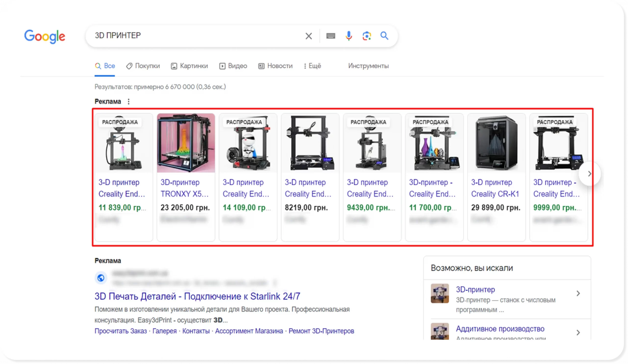Viewport: 628px width, 364px height.
Task: Open the Creality CR-K1 printer photo
Action: (497, 143)
